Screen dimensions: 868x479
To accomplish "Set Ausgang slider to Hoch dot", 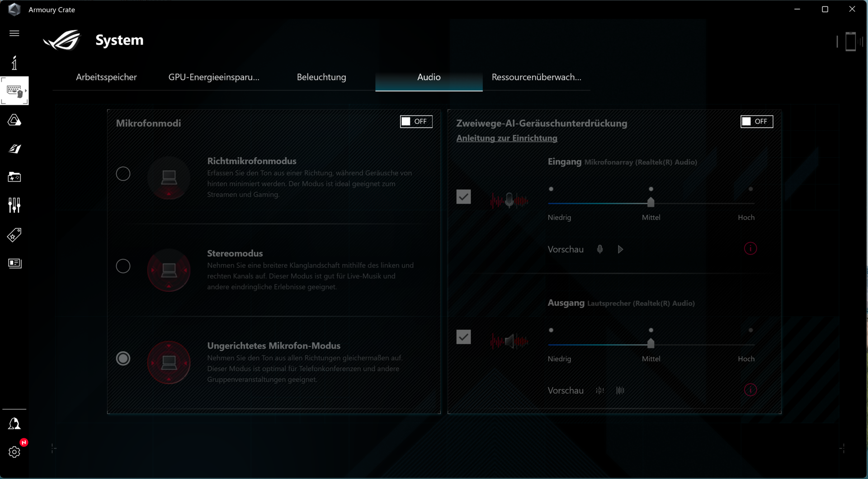I will pyautogui.click(x=750, y=330).
